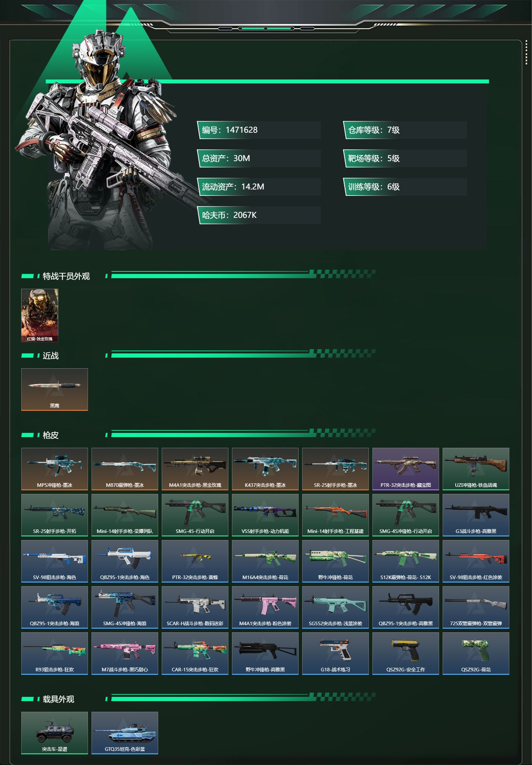
Task: Select M4A1突击步枪-黑金玫瑰 skin tile
Action: point(195,469)
